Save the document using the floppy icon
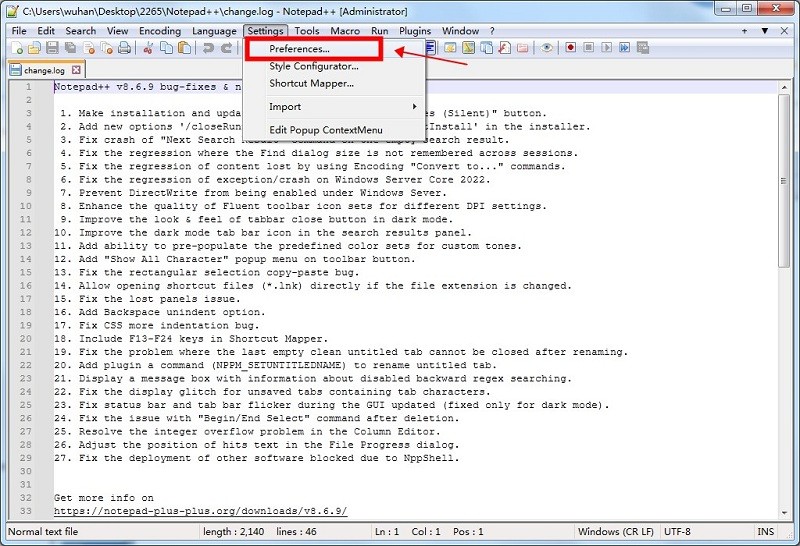This screenshot has width=800, height=546. 52,48
